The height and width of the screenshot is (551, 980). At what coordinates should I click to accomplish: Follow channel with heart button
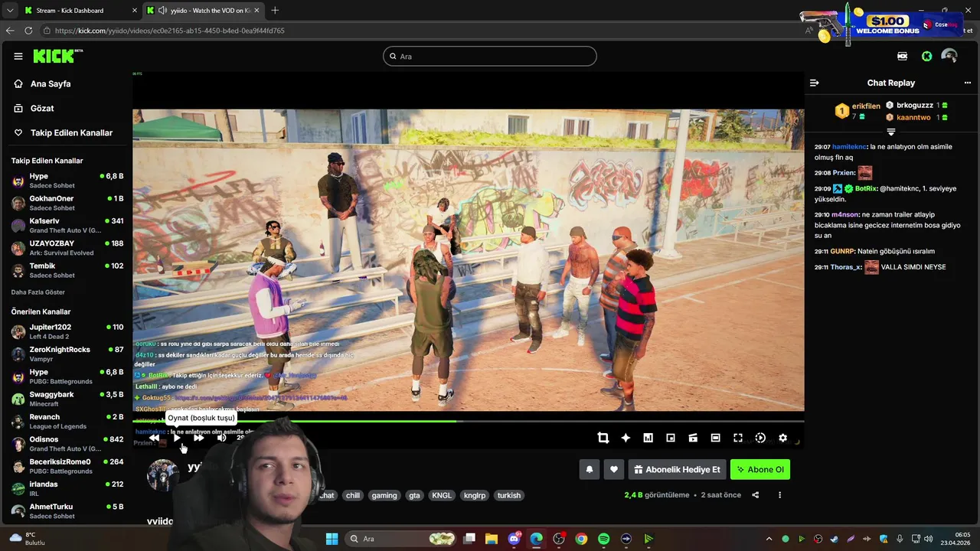pos(613,470)
